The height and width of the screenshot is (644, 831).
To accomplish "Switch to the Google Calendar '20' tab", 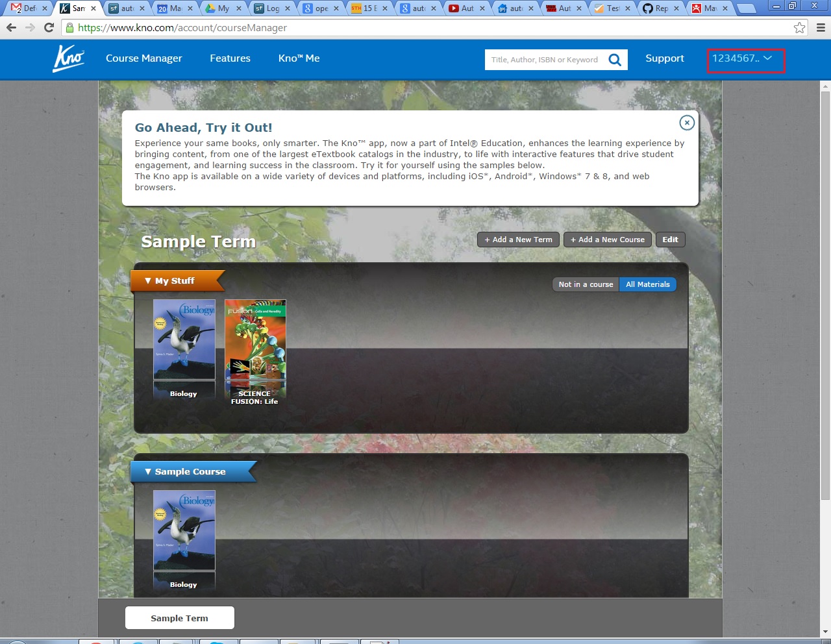I will pyautogui.click(x=173, y=8).
